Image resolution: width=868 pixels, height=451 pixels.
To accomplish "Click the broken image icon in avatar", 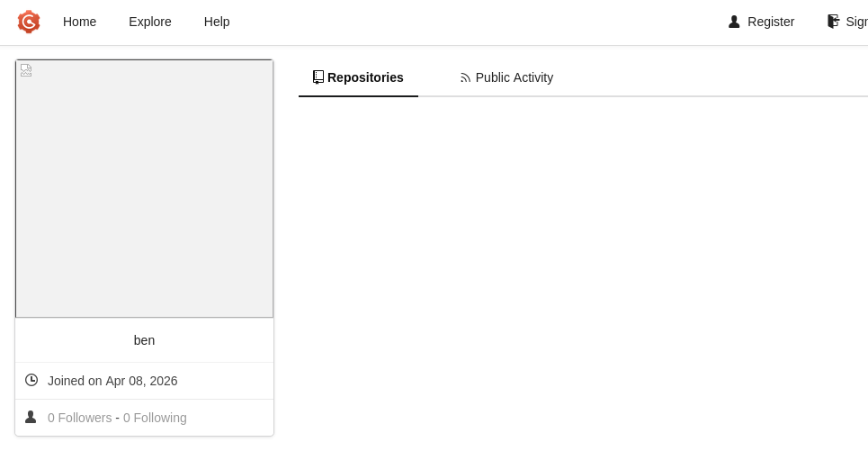I will point(26,70).
